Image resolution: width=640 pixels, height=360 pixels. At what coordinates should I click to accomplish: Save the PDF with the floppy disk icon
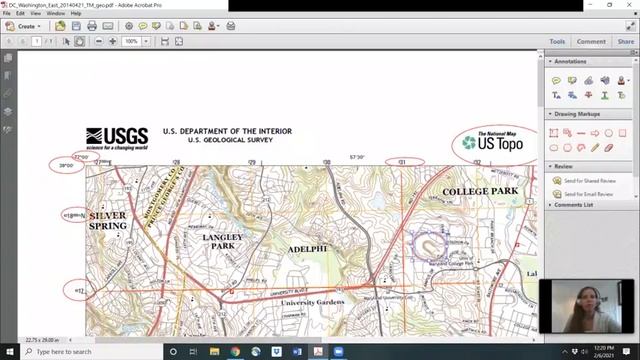pyautogui.click(x=76, y=26)
